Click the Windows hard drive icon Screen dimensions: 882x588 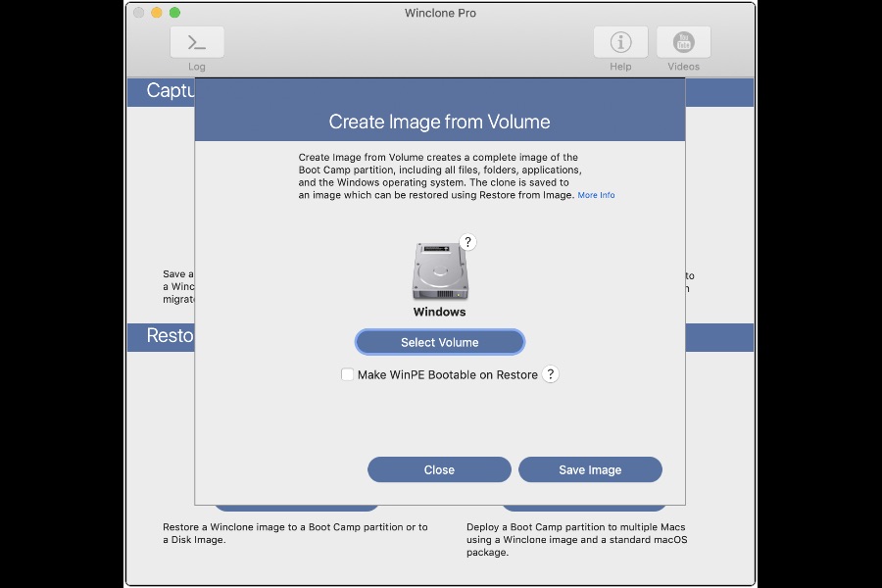[440, 271]
